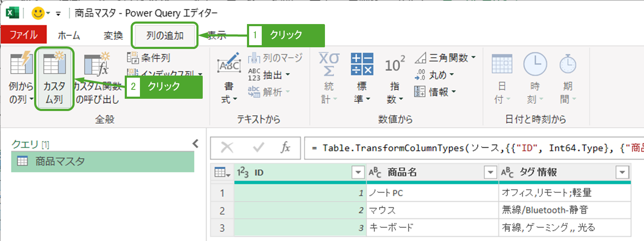
Task: Click the Date (日付) calendar icon
Action: (x=502, y=65)
